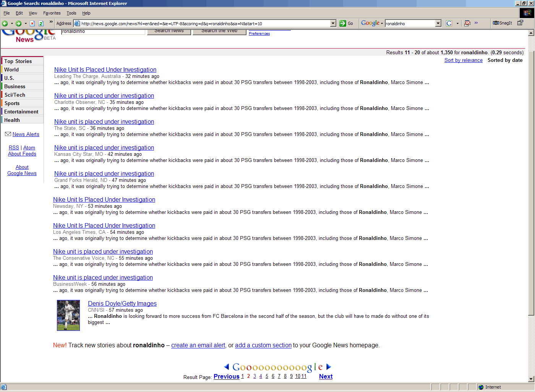Open the Edit menu
Viewport: 535px width, 392px height.
[19, 13]
